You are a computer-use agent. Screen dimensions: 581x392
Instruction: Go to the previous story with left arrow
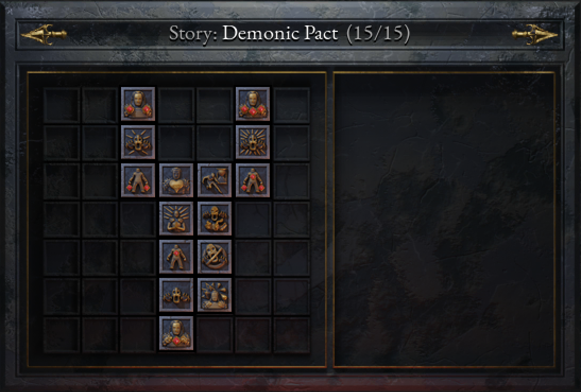[44, 34]
